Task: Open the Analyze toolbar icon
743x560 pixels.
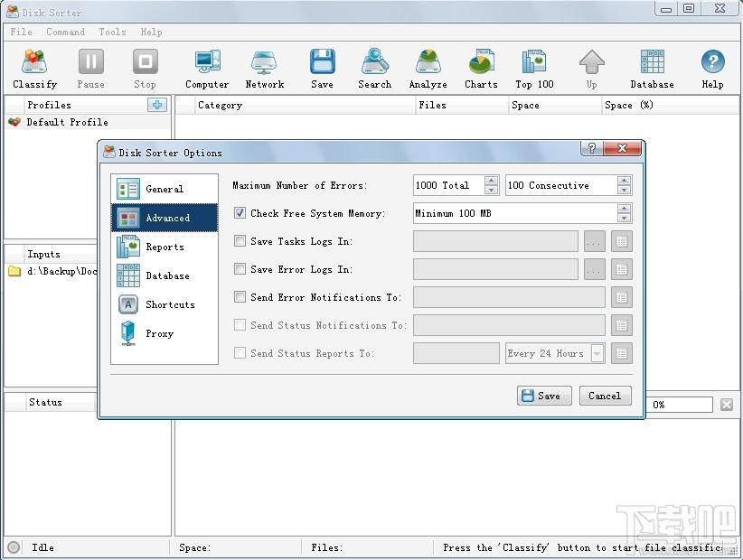Action: (428, 70)
